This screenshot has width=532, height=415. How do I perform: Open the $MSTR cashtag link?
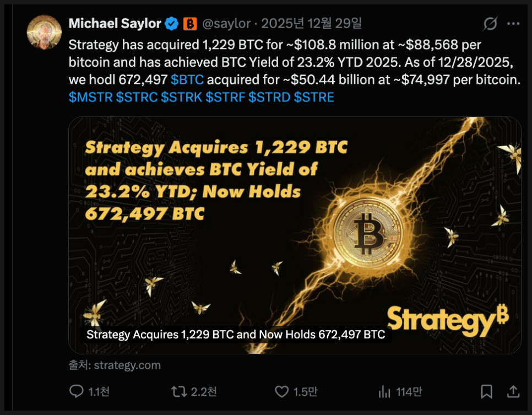[90, 98]
